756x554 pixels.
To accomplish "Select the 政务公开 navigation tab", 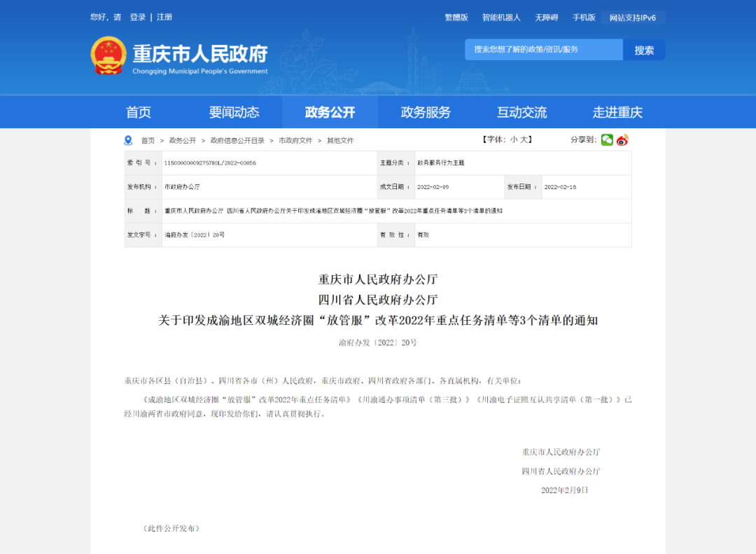I will pos(330,113).
